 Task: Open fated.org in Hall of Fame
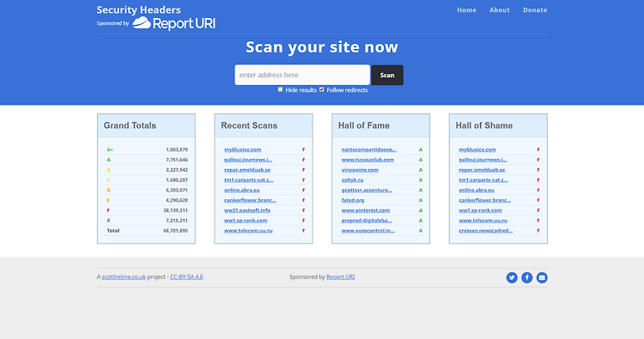coord(353,200)
